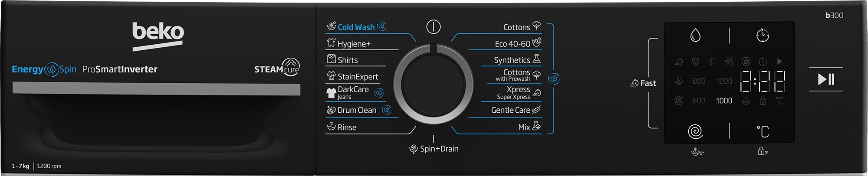Tap the steam 3-second icon below display
The height and width of the screenshot is (176, 868).
click(x=697, y=152)
